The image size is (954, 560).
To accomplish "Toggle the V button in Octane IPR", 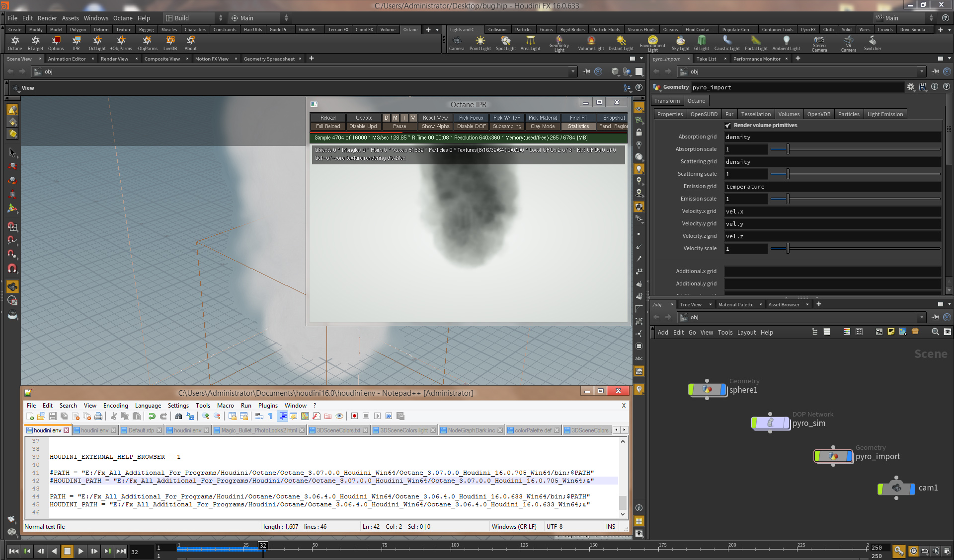I will pyautogui.click(x=412, y=118).
